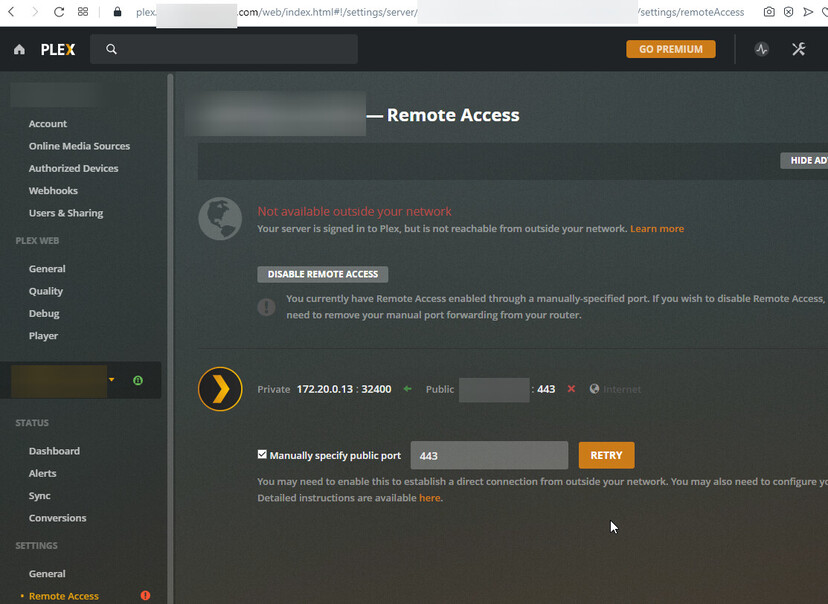This screenshot has height=604, width=828.
Task: Open Sync status page
Action: [40, 496]
